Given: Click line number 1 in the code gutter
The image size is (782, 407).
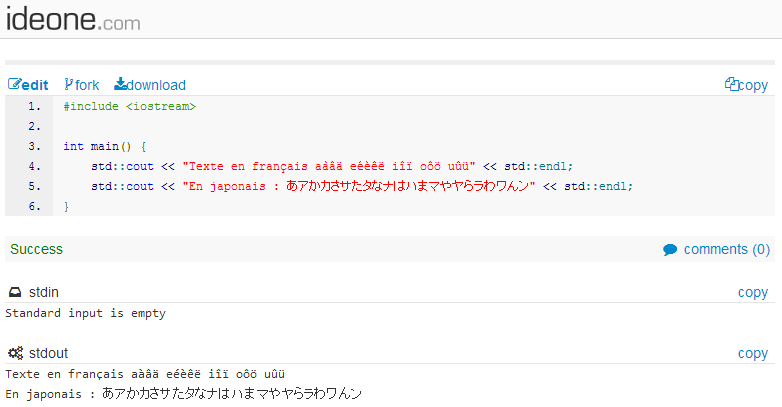Looking at the screenshot, I should coord(34,106).
